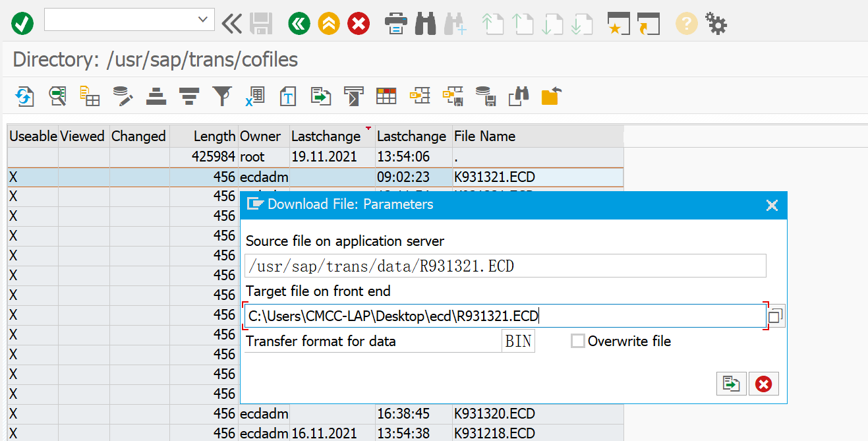Screen dimensions: 868x441
Task: Click the Local File export toolbar icon
Action: 321,96
